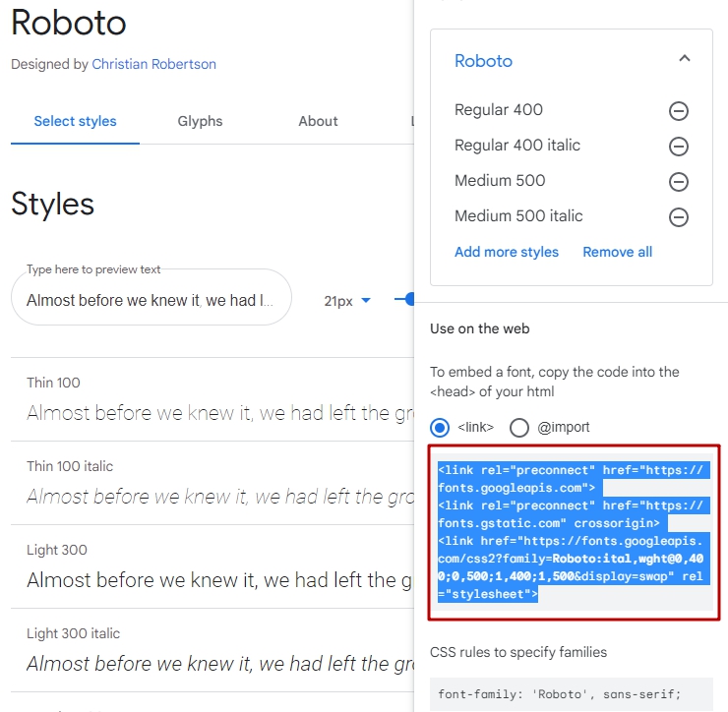Click the Use on the web heading
Screen dimensions: 728x712
pos(480,328)
